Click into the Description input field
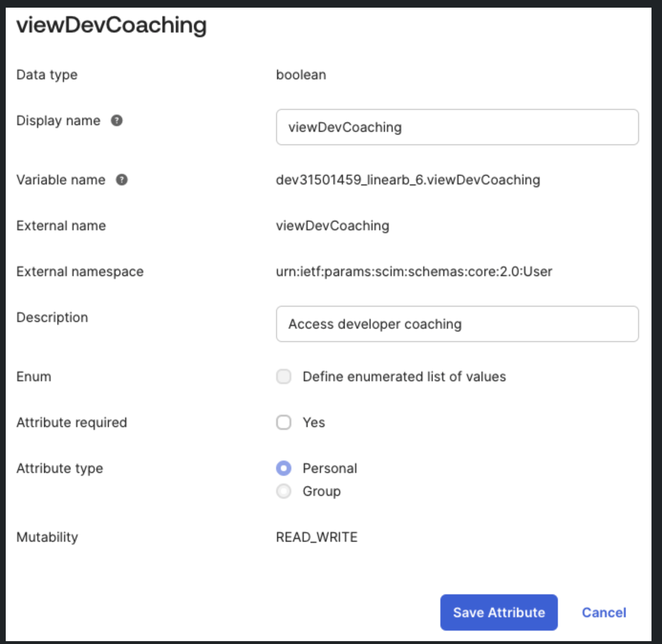The image size is (662, 644). [457, 324]
